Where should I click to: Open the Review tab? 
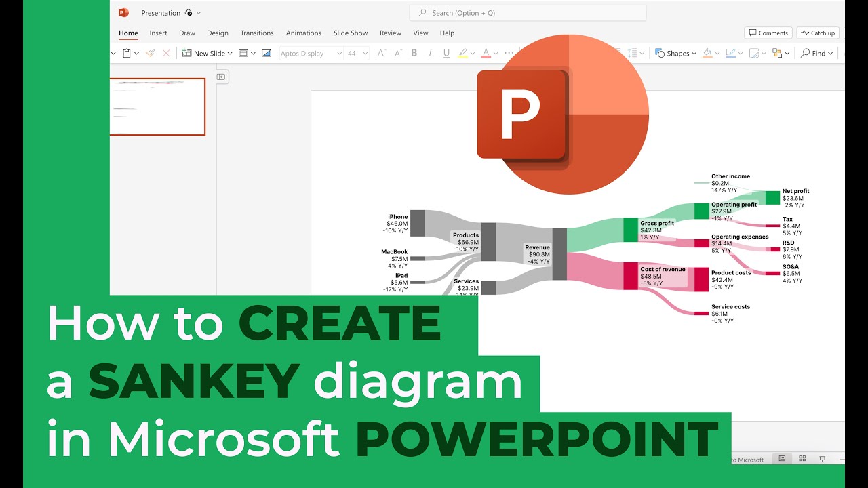[x=391, y=33]
